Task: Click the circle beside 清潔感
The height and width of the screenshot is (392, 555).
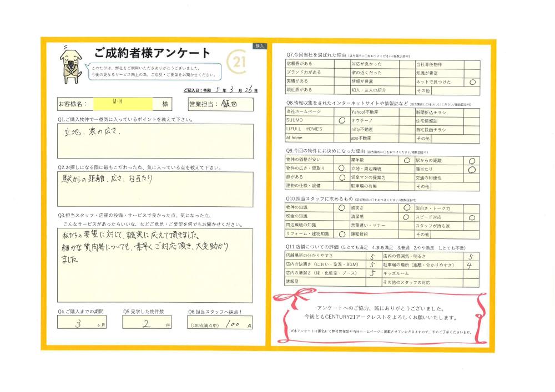Action: pyautogui.click(x=406, y=217)
